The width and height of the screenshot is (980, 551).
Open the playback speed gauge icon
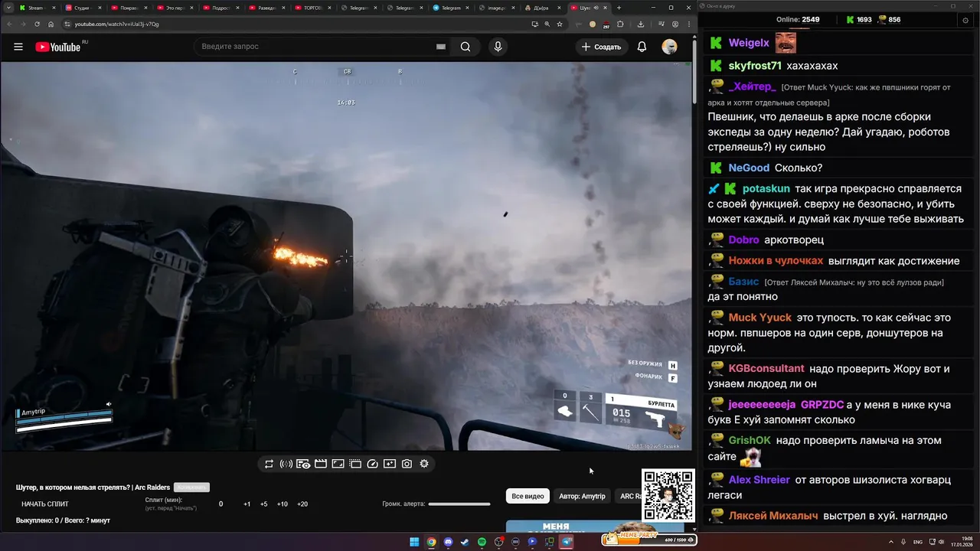(372, 464)
